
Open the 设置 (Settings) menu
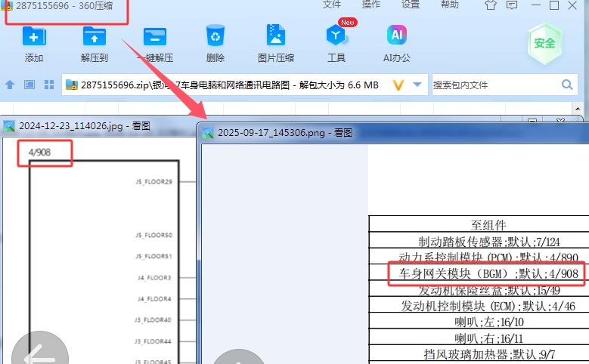pos(411,5)
